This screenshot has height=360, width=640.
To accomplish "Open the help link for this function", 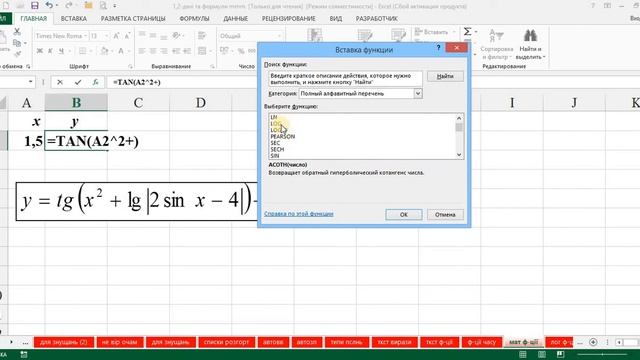I will coord(299,214).
